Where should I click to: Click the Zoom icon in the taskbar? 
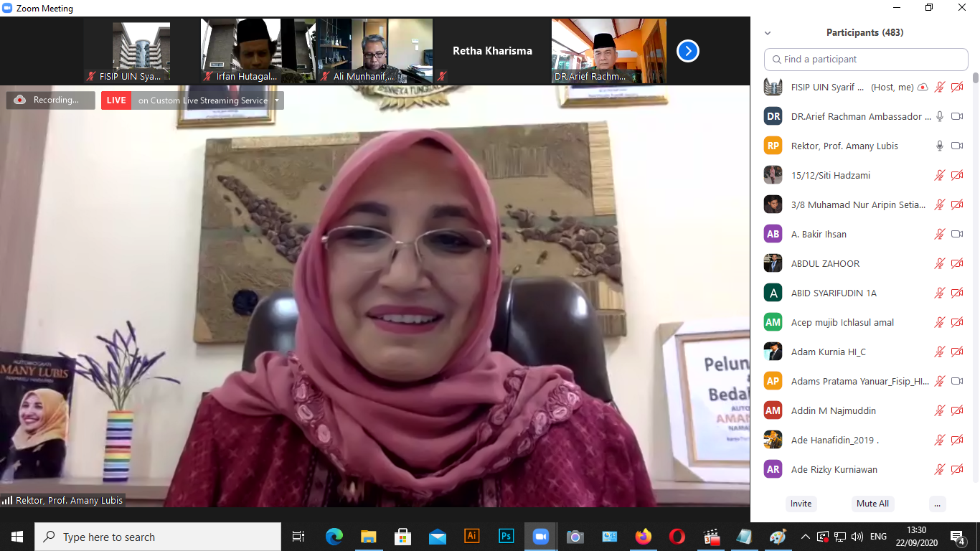[x=540, y=537]
